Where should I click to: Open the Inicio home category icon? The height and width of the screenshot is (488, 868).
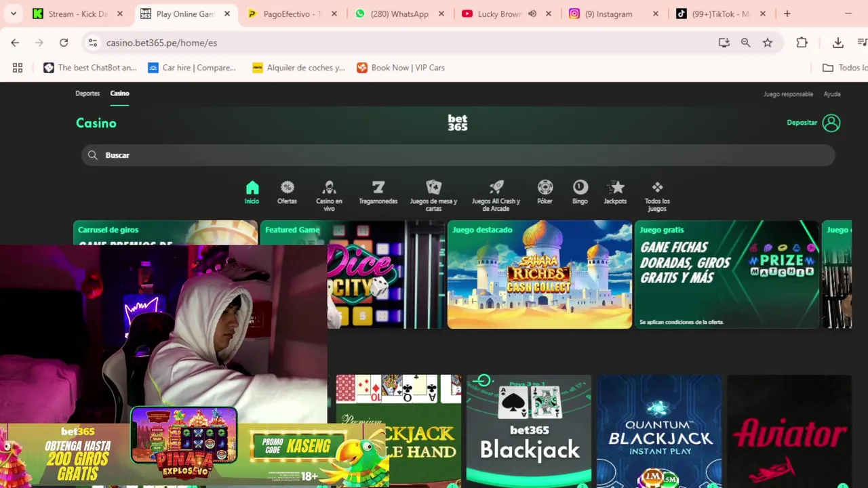coord(252,192)
